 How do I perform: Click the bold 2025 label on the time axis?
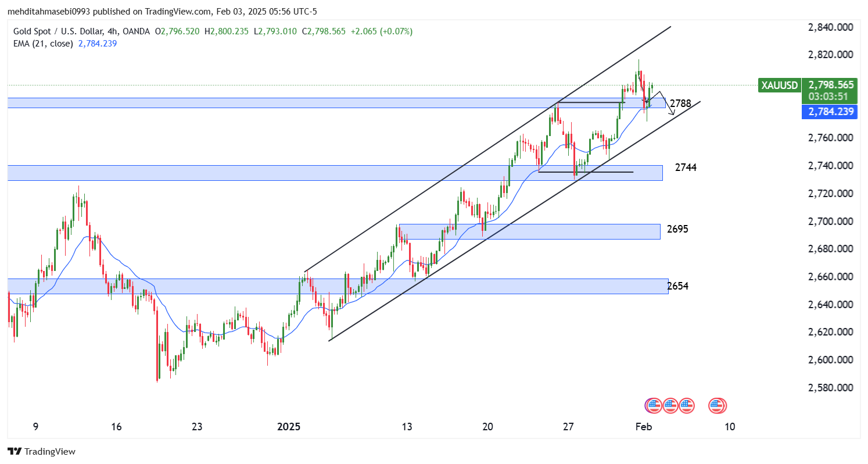(289, 427)
